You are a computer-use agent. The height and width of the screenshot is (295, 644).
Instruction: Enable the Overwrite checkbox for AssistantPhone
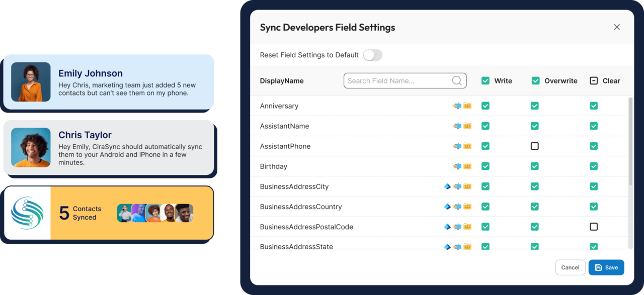coord(534,146)
